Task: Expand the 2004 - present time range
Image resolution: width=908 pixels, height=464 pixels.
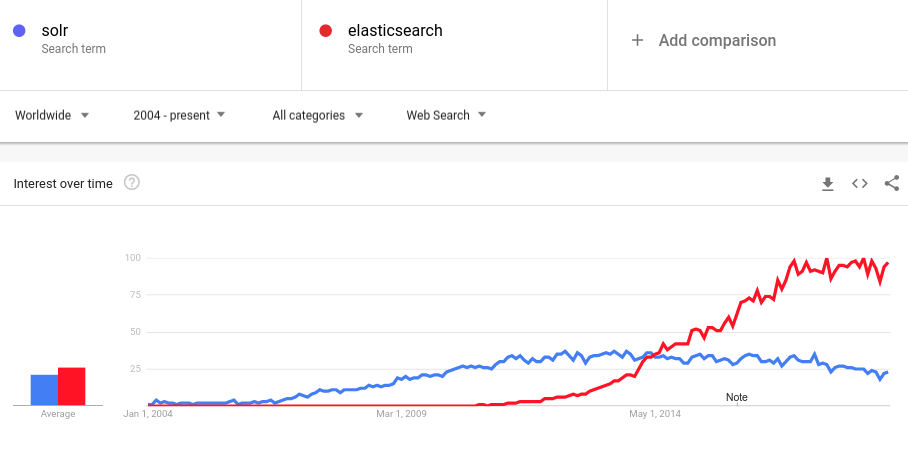Action: tap(179, 115)
